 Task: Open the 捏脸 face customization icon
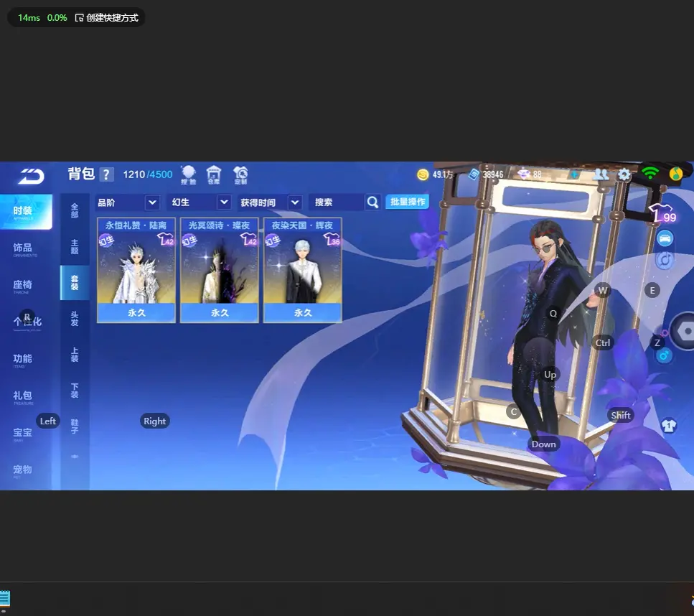coord(189,175)
